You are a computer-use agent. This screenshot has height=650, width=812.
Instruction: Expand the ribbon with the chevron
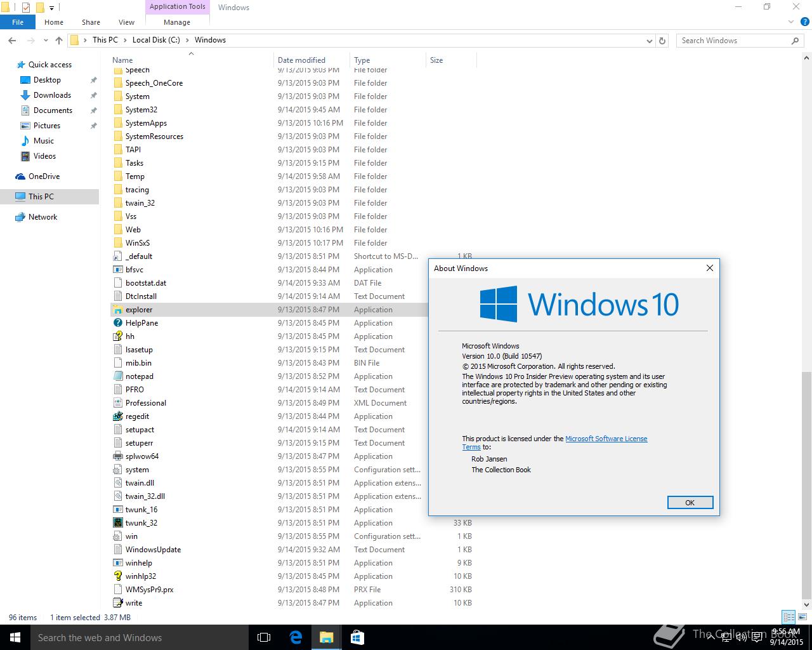(791, 22)
